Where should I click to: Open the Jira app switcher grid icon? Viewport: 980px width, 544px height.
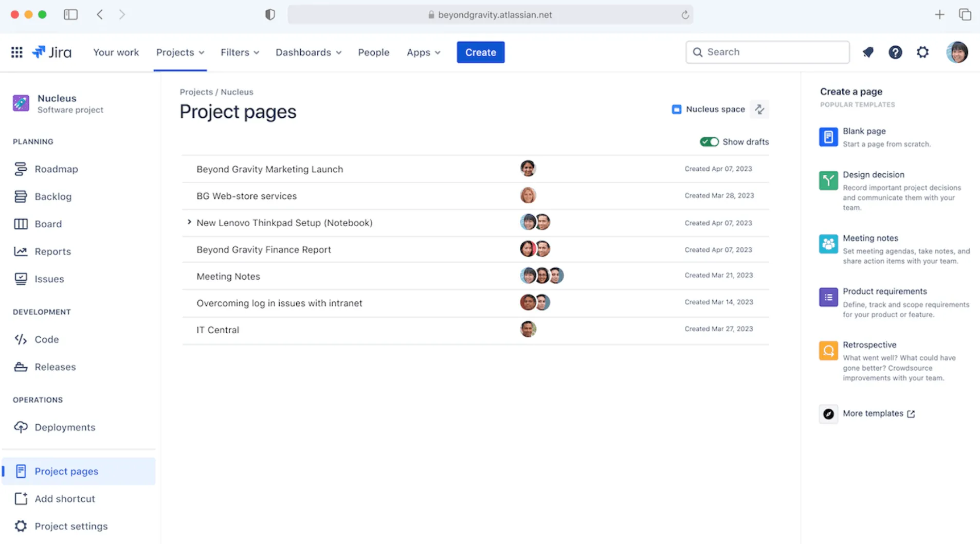[x=16, y=52]
